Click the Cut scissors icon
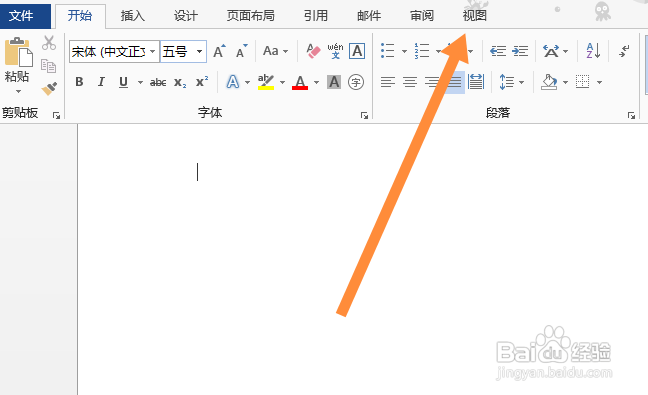Image resolution: width=648 pixels, height=395 pixels. [49, 43]
